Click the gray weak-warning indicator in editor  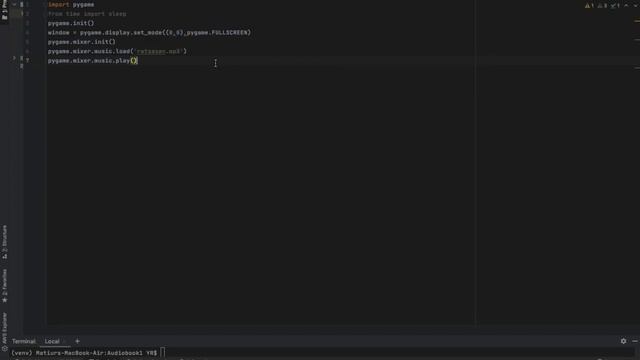click(x=602, y=6)
